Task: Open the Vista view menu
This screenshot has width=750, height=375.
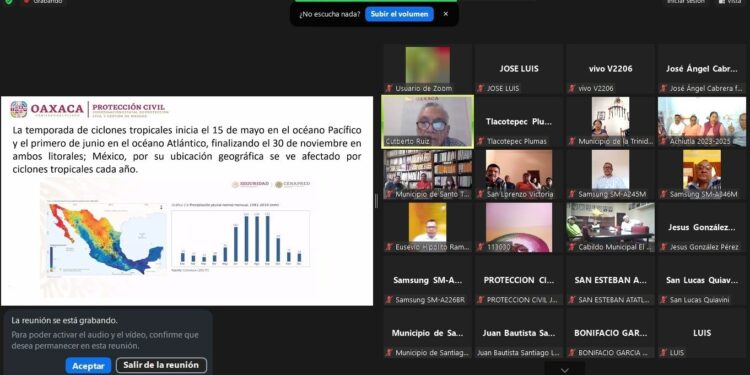Action: click(x=731, y=2)
